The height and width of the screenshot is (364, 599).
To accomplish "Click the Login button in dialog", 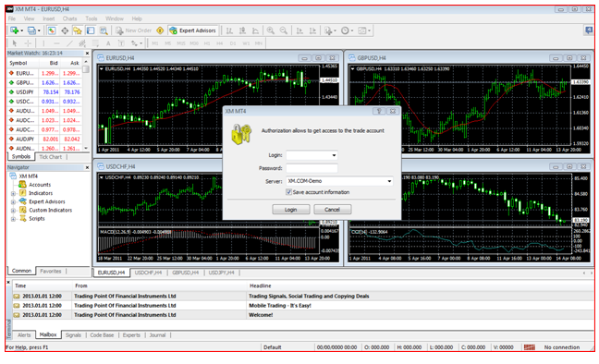I will [x=290, y=210].
